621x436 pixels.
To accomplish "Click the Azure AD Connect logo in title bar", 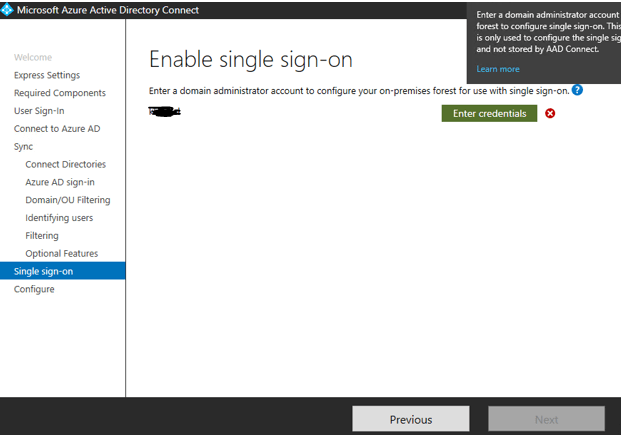I will tap(8, 10).
